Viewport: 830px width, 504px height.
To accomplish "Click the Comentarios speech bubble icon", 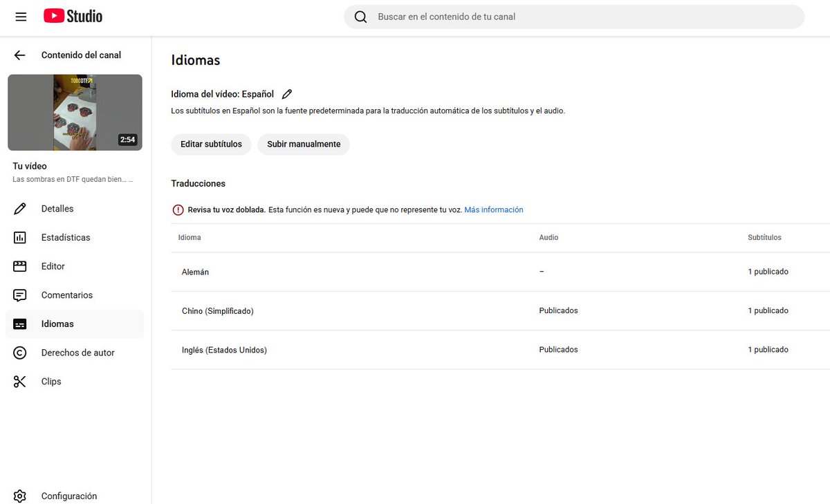I will click(20, 295).
